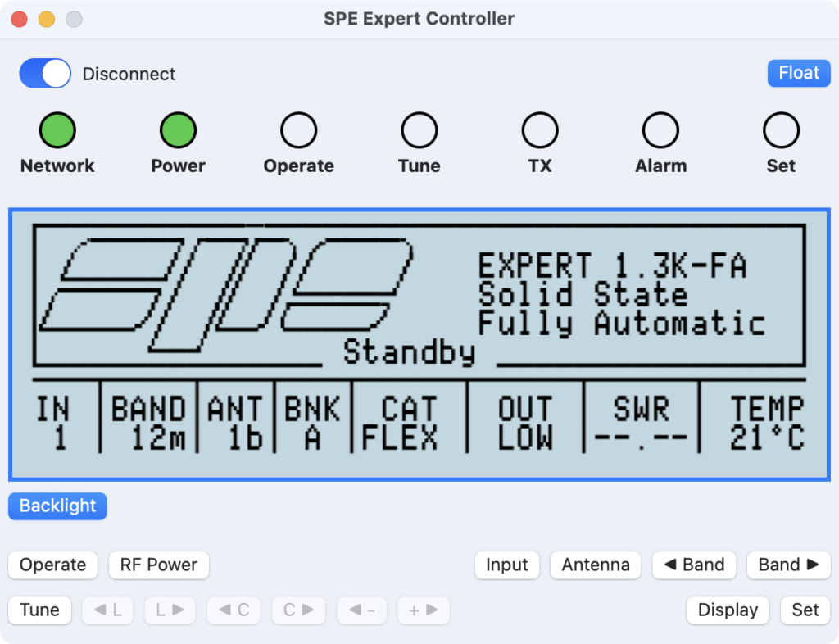Click the BAND 12m field on LCD
The height and width of the screenshot is (644, 839).
click(149, 423)
